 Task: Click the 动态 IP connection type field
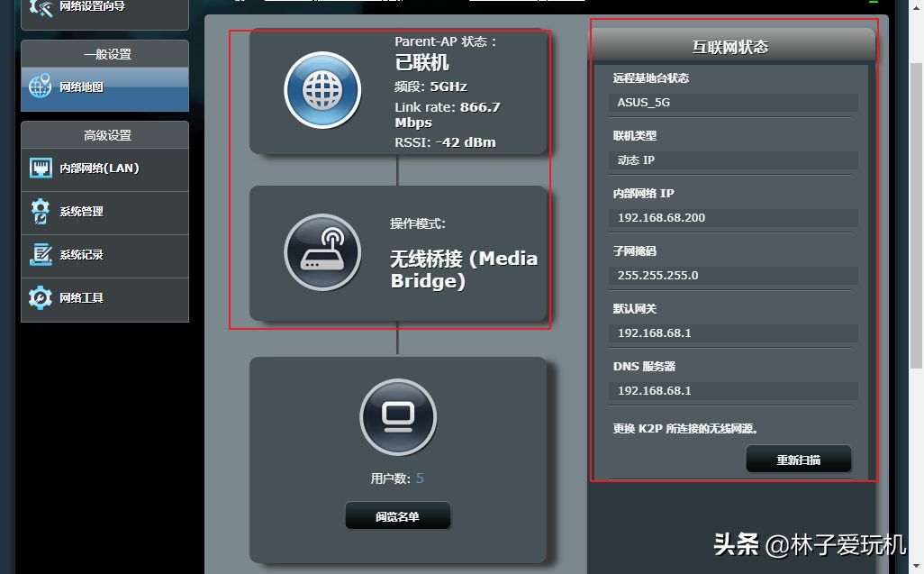[x=733, y=160]
